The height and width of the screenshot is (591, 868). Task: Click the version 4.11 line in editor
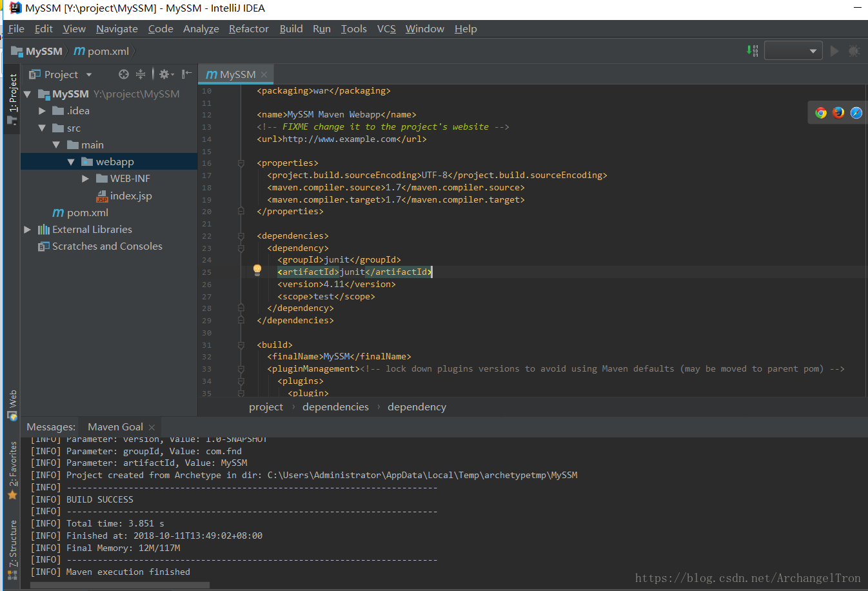(337, 284)
